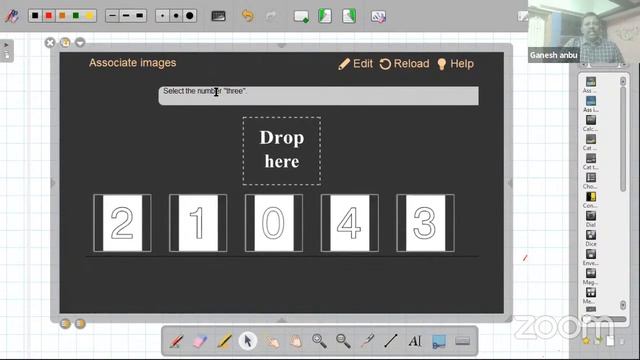
Task: Set medium line width
Action: [x=126, y=16]
